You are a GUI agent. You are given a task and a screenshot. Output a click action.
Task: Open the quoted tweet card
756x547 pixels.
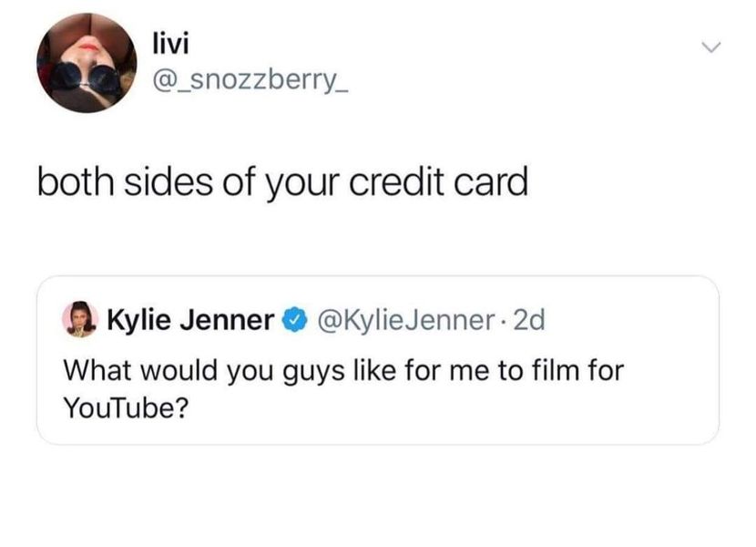point(378,360)
